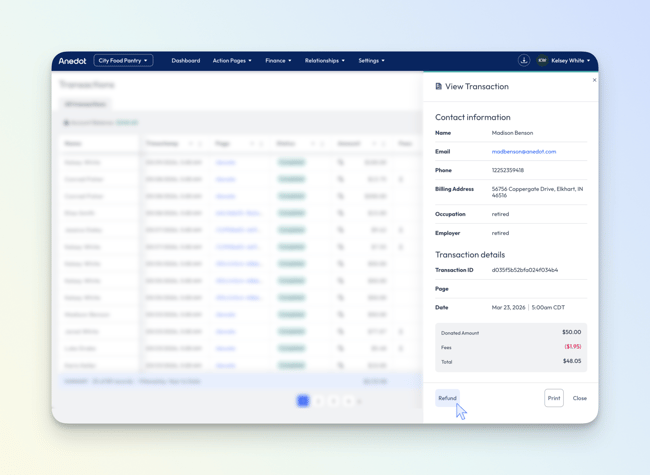This screenshot has width=650, height=475.
Task: Click the transaction ID value
Action: (x=524, y=270)
